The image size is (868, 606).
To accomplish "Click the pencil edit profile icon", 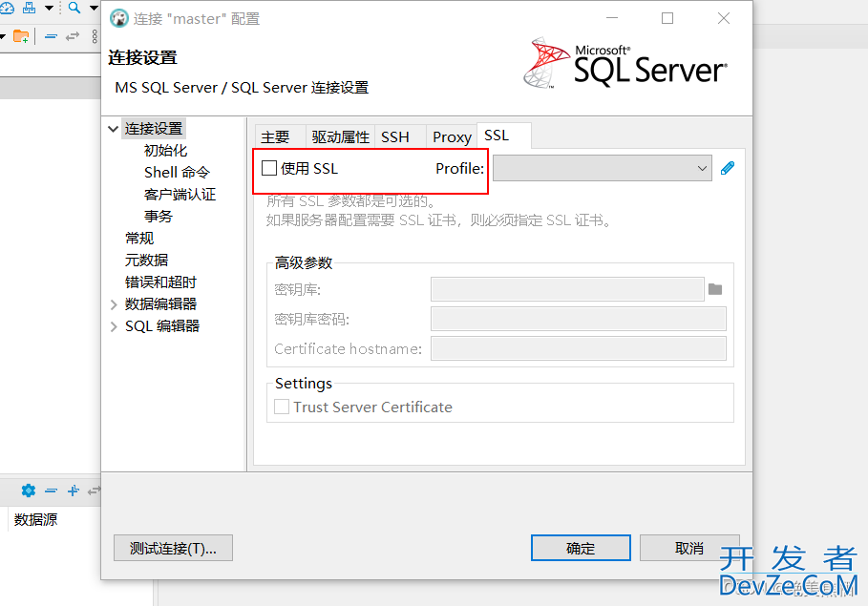I will coord(728,168).
